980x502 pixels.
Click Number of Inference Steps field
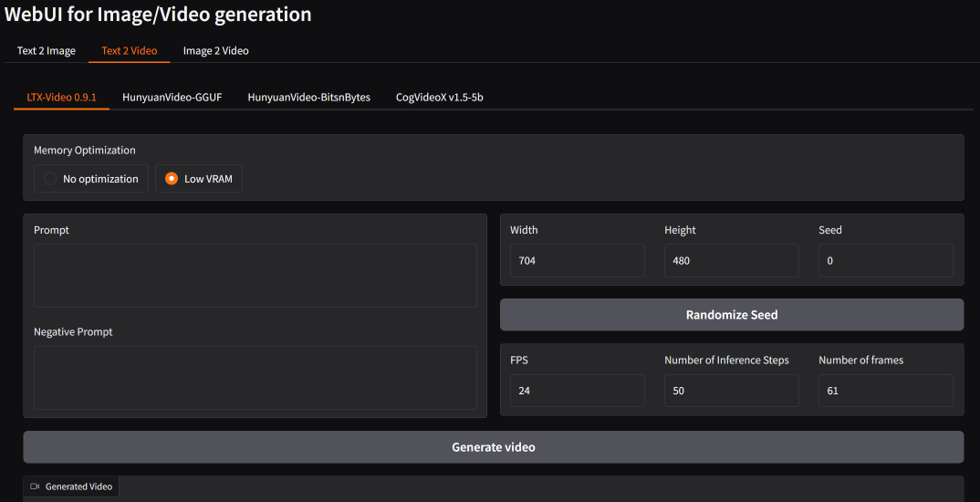(731, 391)
